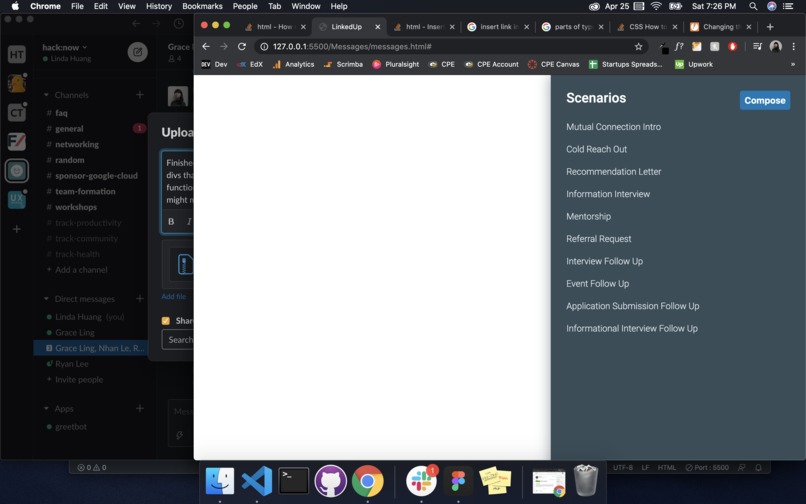Open the Bookmarks menu in menu bar
The width and height of the screenshot is (806, 504).
click(202, 6)
